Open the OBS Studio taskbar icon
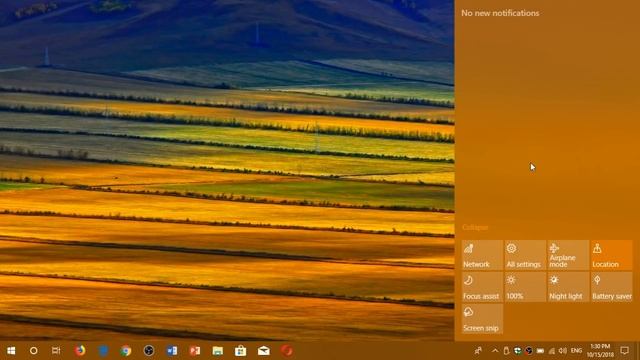The width and height of the screenshot is (640, 360). pyautogui.click(x=149, y=351)
